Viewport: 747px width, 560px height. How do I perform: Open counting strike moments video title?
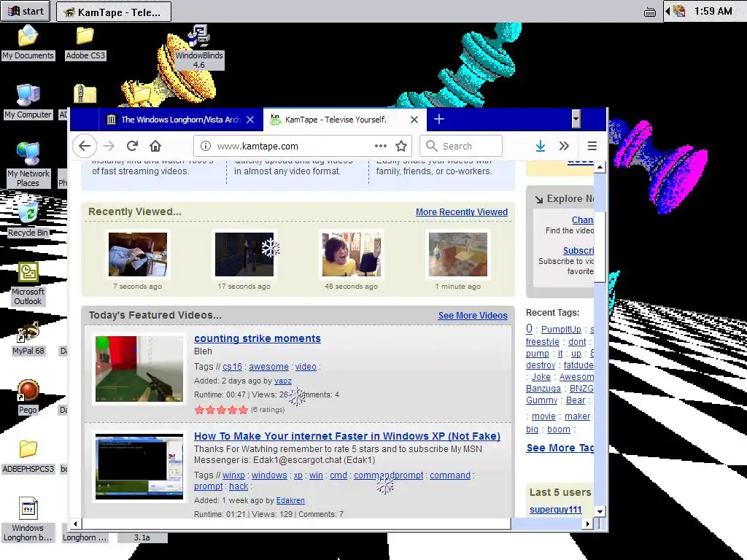point(258,338)
